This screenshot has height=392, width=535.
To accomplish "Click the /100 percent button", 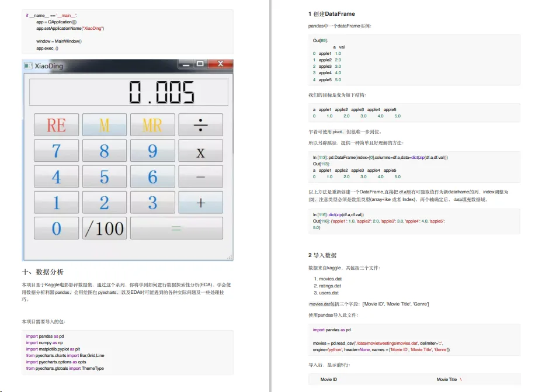I will click(x=105, y=228).
